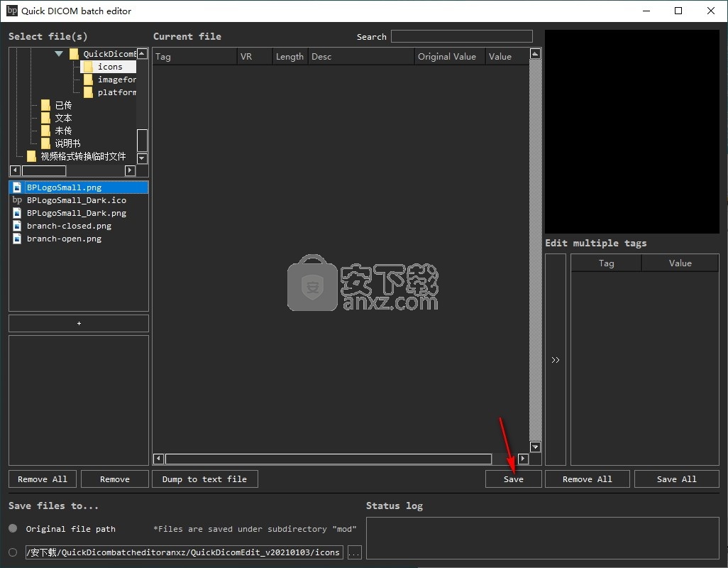
Task: Click the Desc column header
Action: click(x=361, y=57)
